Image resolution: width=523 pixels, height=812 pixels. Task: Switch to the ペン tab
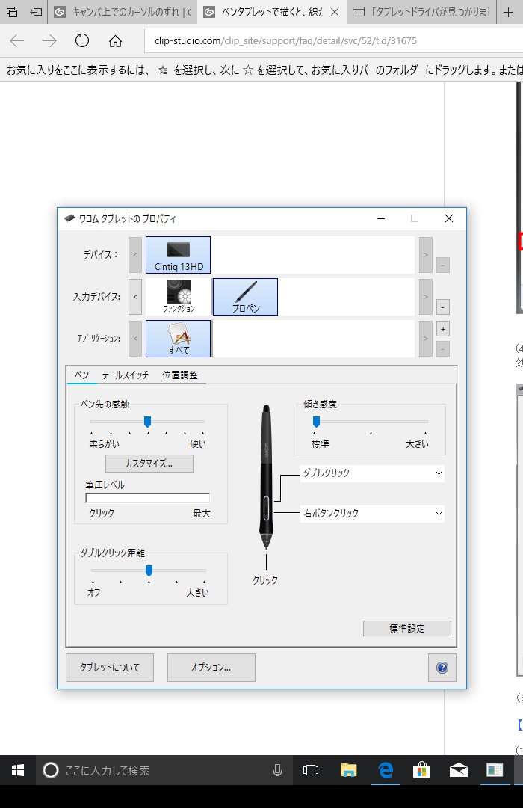[81, 375]
